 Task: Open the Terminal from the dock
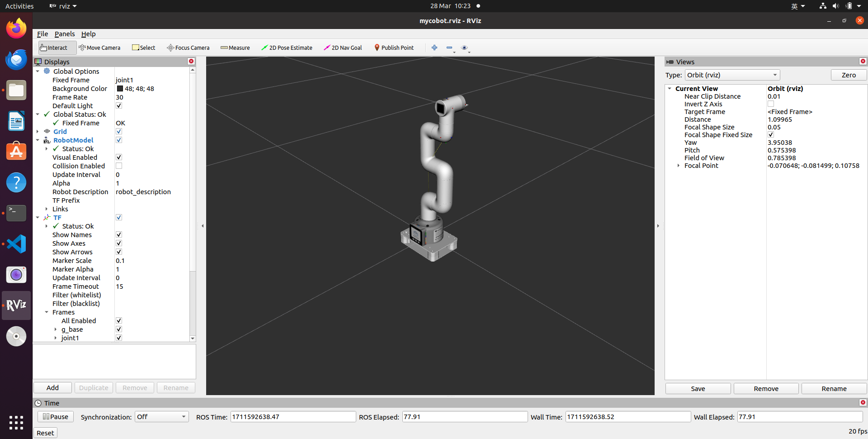[16, 213]
